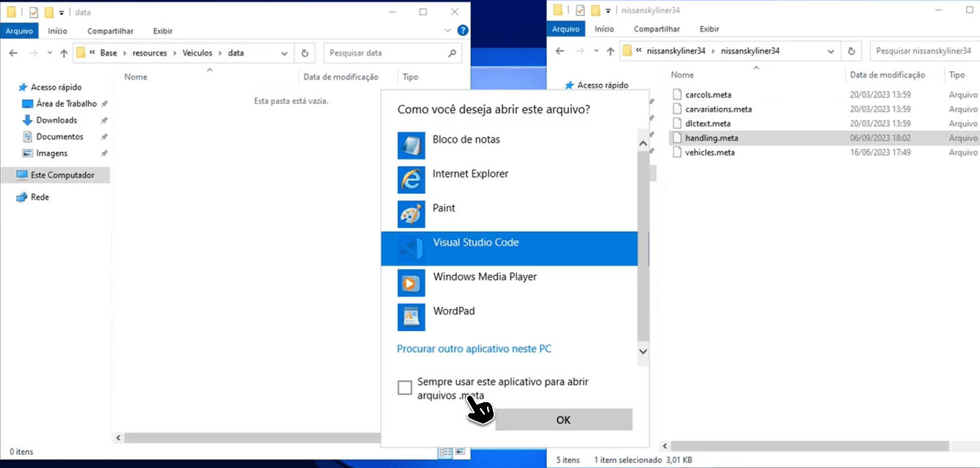Viewport: 980px width, 468px height.
Task: Go up one level in nissanskyliner34 window
Action: pyautogui.click(x=611, y=51)
